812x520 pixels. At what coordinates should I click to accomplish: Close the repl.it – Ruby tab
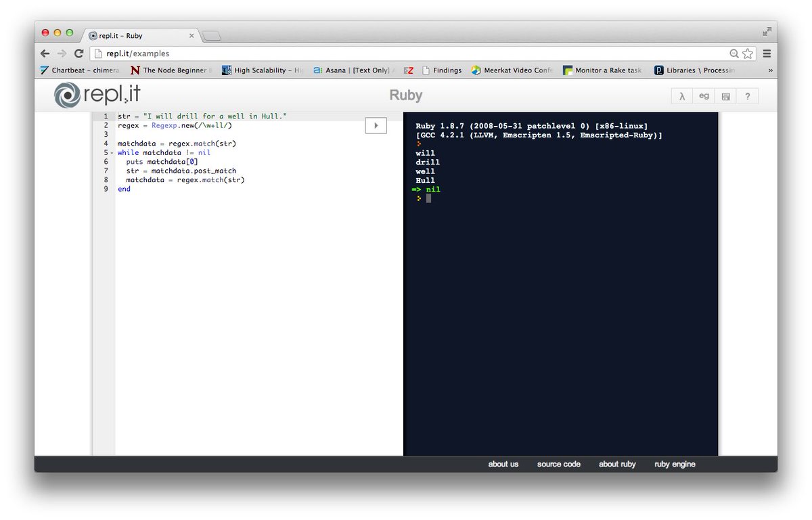tap(191, 36)
